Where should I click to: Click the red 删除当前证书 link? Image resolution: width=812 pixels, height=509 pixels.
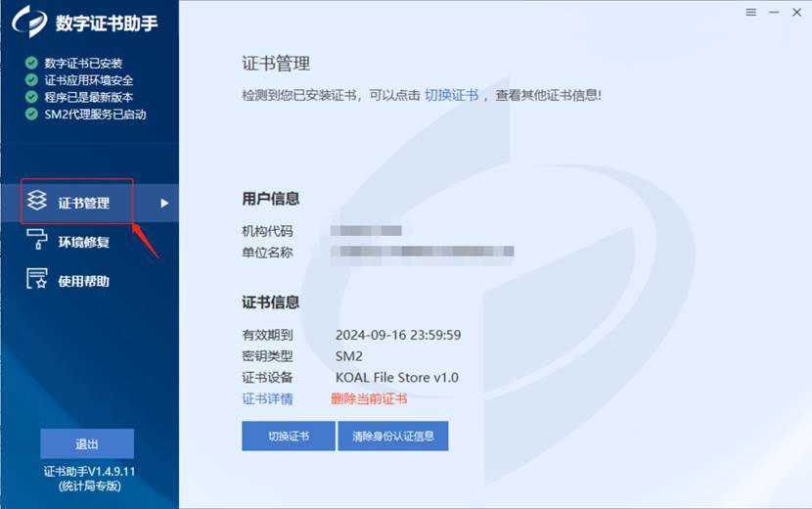point(369,398)
